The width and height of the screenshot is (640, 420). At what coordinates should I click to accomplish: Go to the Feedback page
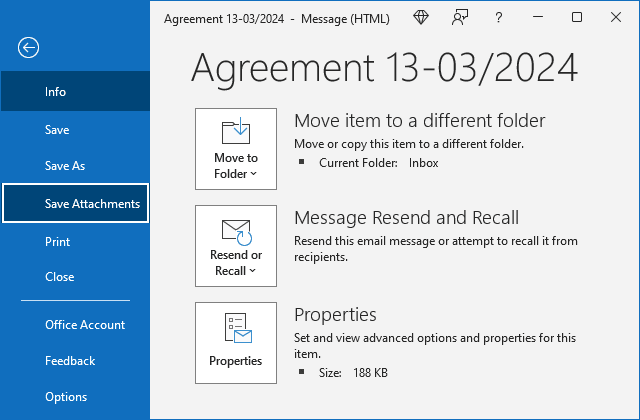(70, 361)
